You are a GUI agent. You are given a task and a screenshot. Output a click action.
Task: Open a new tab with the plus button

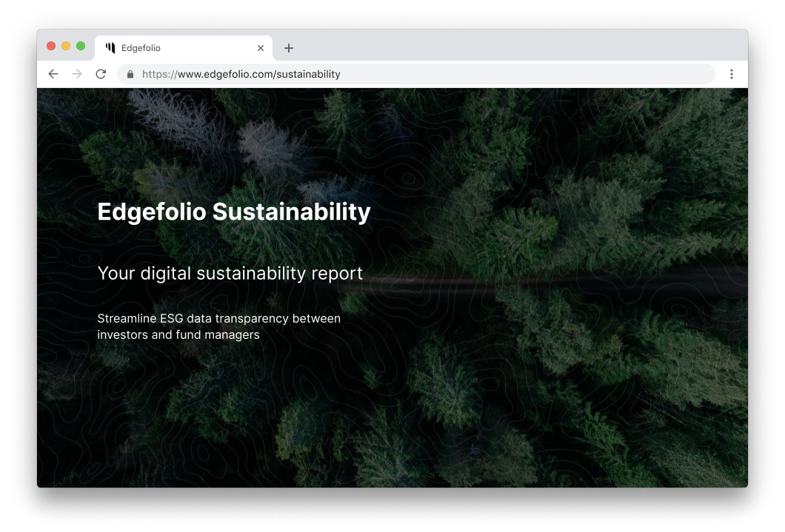pyautogui.click(x=289, y=48)
